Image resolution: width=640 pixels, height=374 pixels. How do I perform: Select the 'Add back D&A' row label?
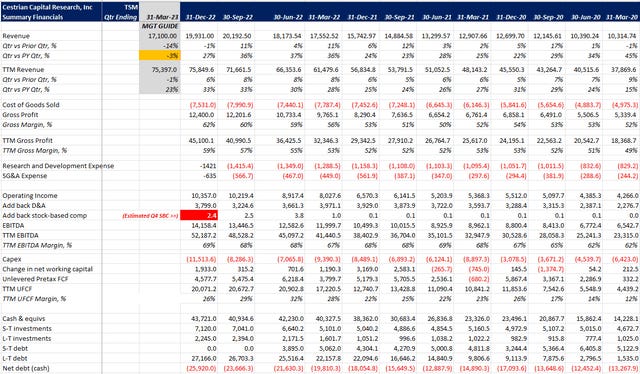[x=24, y=205]
